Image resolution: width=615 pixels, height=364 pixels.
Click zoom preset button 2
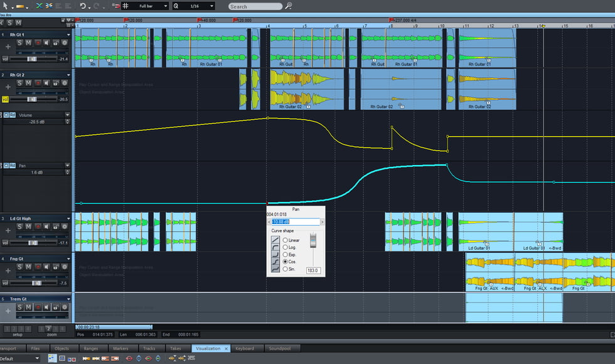(48, 329)
